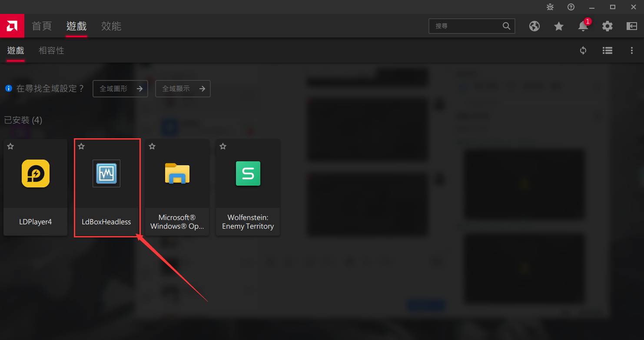This screenshot has height=340, width=644.
Task: Open the LdBoxHeadless game tile
Action: click(x=106, y=187)
